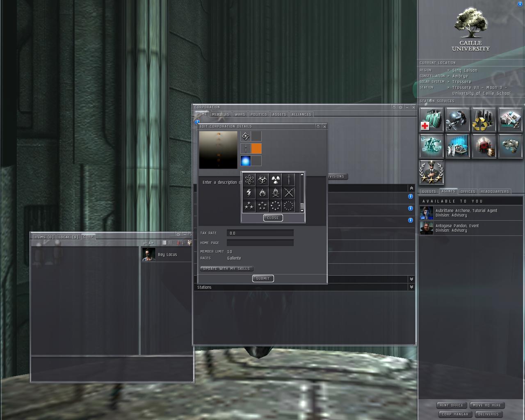Viewport: 525px width, 420px height.
Task: Toggle third chat list view mode
Action: [170, 243]
